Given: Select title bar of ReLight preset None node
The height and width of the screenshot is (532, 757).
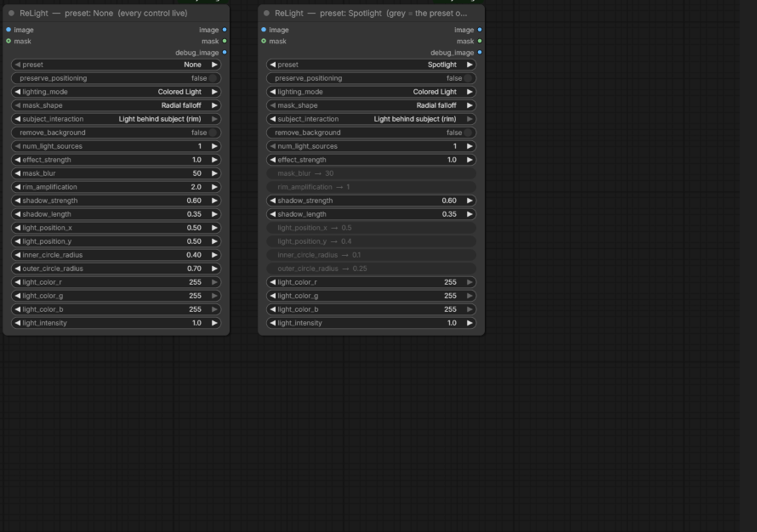Looking at the screenshot, I should [x=116, y=14].
